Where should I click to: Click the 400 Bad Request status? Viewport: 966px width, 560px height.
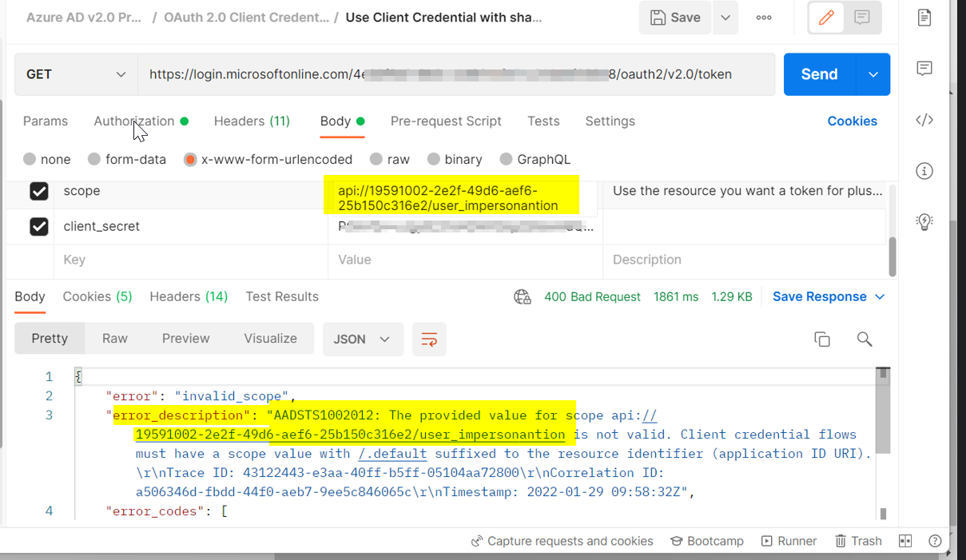point(592,297)
